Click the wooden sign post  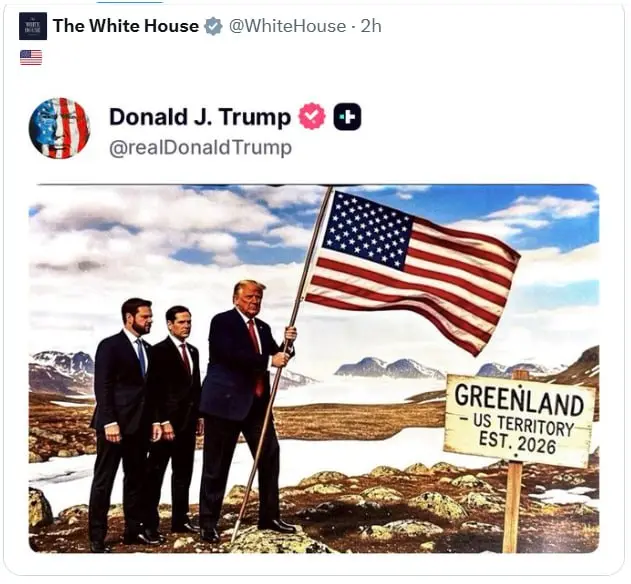(513, 508)
